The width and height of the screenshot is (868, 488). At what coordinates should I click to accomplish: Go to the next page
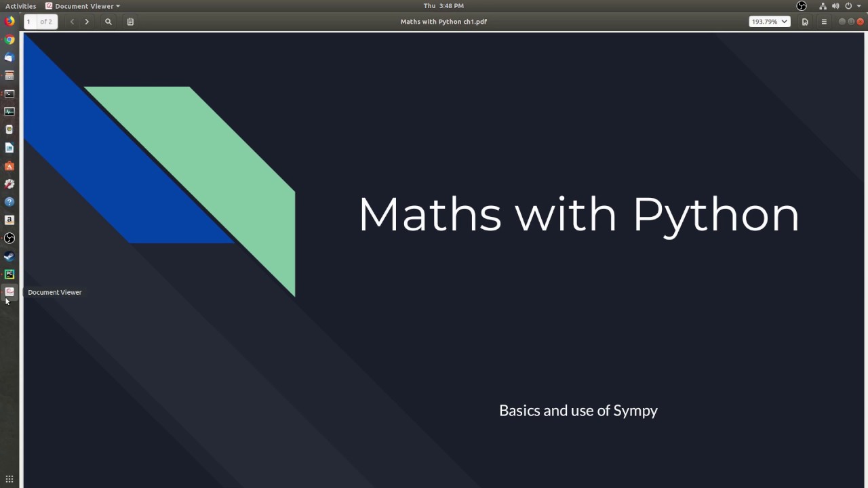pyautogui.click(x=87, y=22)
